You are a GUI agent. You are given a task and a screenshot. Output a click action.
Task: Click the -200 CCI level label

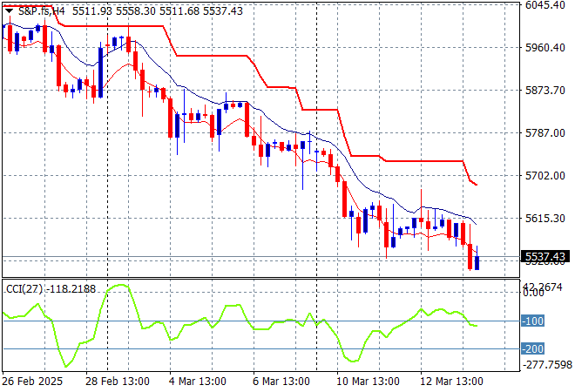point(533,348)
